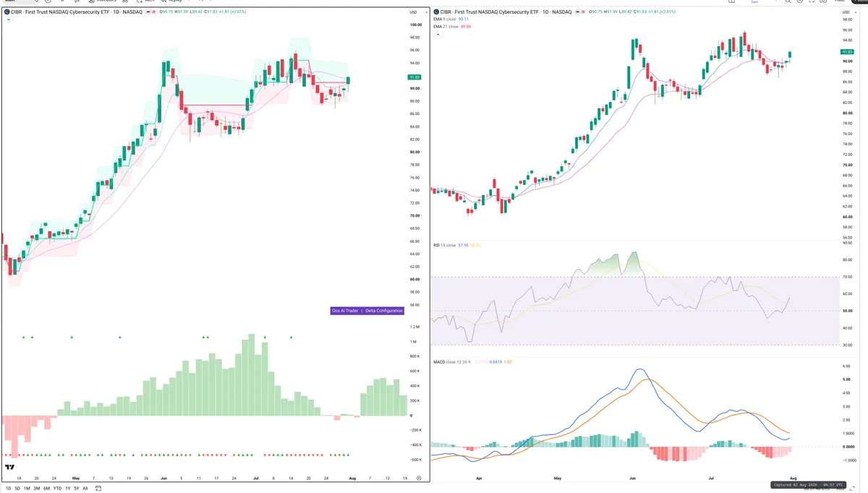Viewport: 868px width, 493px height.
Task: Click the 91.83 price tag on right chart
Action: pyautogui.click(x=847, y=52)
